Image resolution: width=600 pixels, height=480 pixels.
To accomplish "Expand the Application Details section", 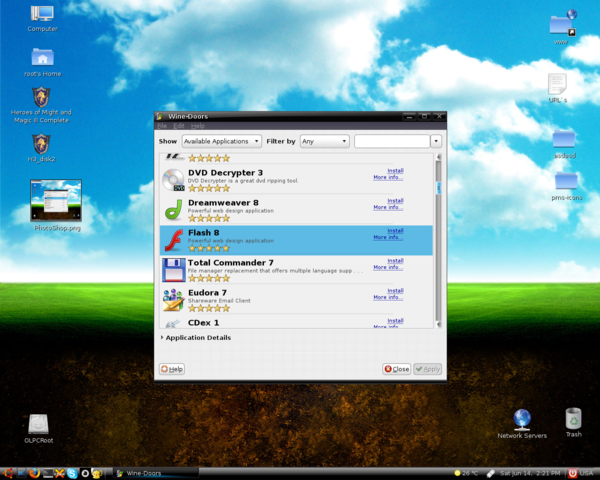I will (196, 338).
